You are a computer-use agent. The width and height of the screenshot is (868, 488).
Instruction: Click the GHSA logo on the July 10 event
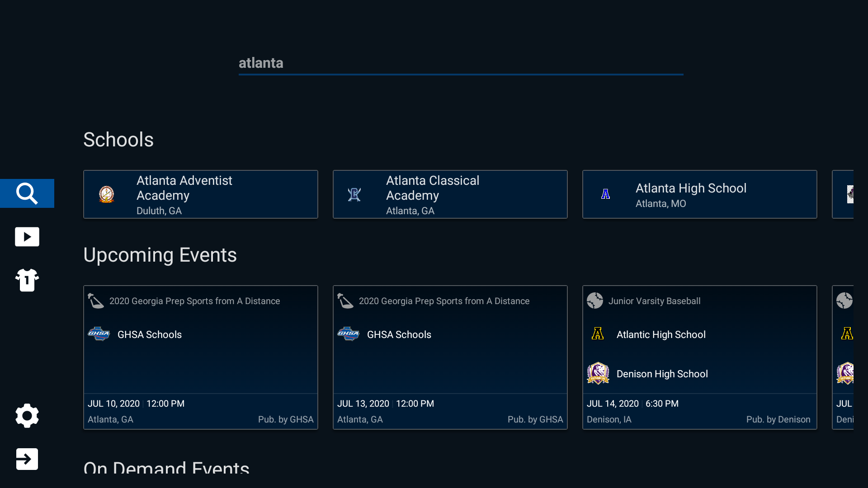pyautogui.click(x=99, y=334)
